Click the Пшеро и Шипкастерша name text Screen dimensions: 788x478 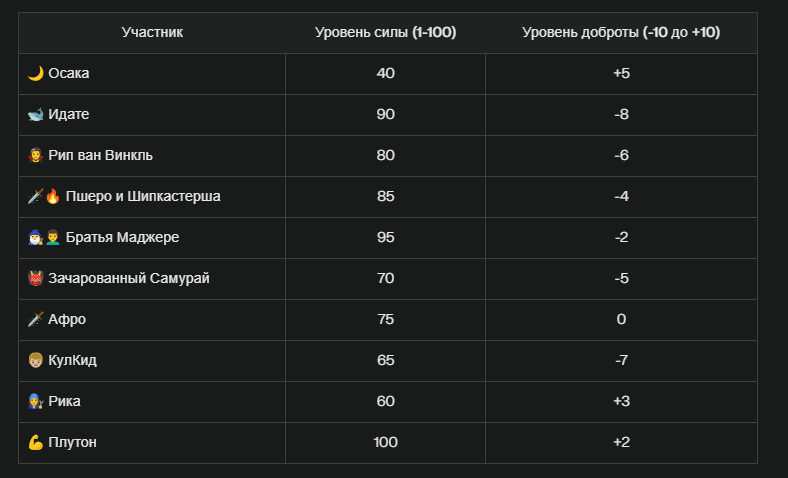pyautogui.click(x=143, y=197)
